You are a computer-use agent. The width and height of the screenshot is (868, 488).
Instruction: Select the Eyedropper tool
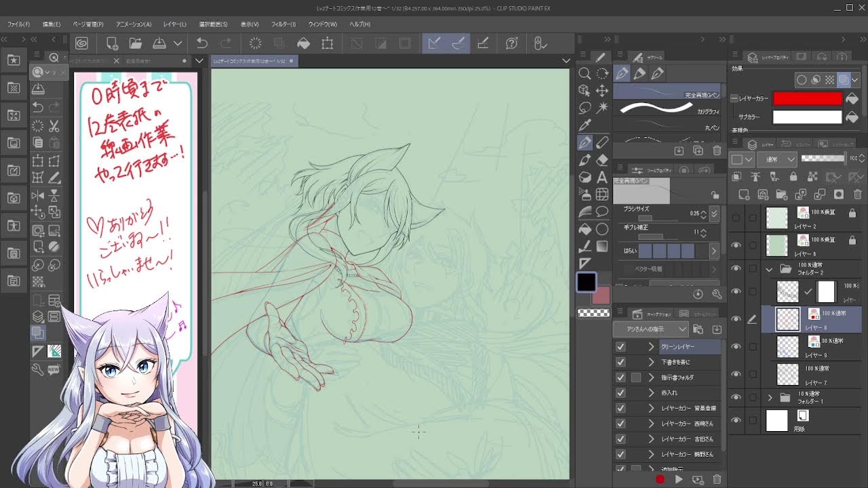coord(585,125)
